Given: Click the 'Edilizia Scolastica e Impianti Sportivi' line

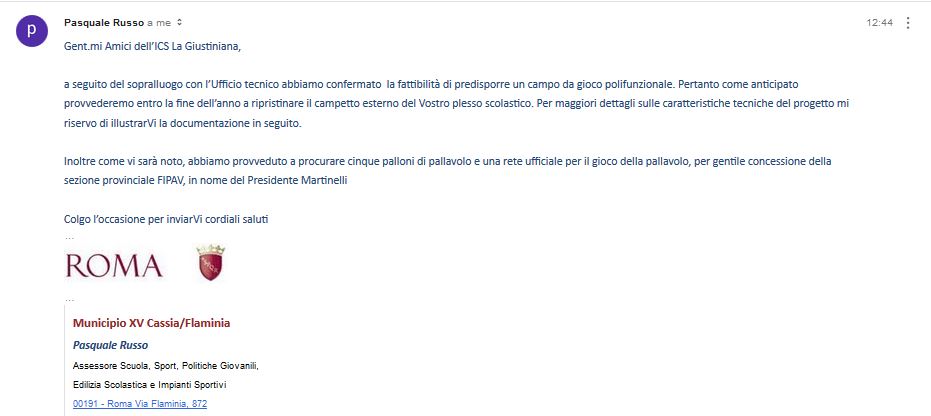Looking at the screenshot, I should click(x=150, y=385).
